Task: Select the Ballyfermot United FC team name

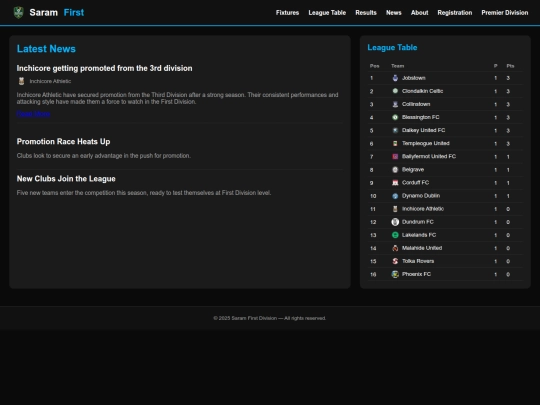Action: [429, 157]
